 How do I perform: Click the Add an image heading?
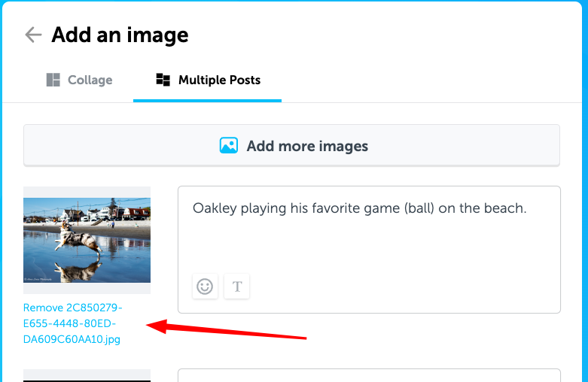120,35
